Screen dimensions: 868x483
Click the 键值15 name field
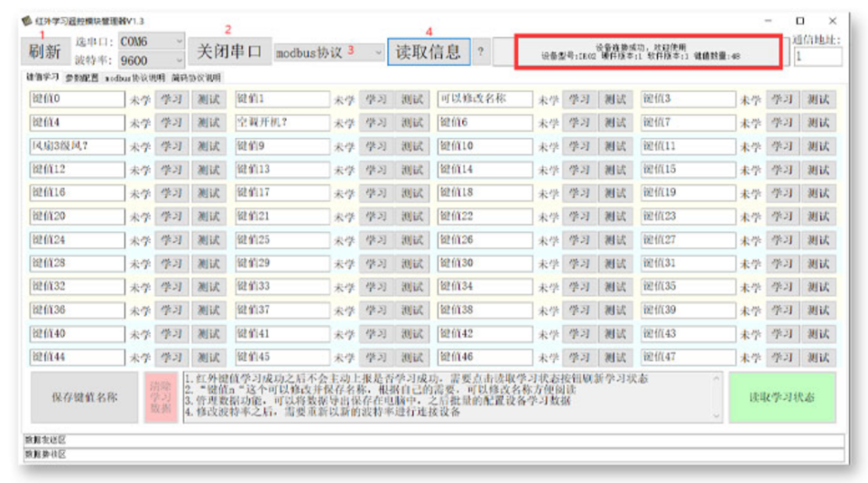pos(688,169)
